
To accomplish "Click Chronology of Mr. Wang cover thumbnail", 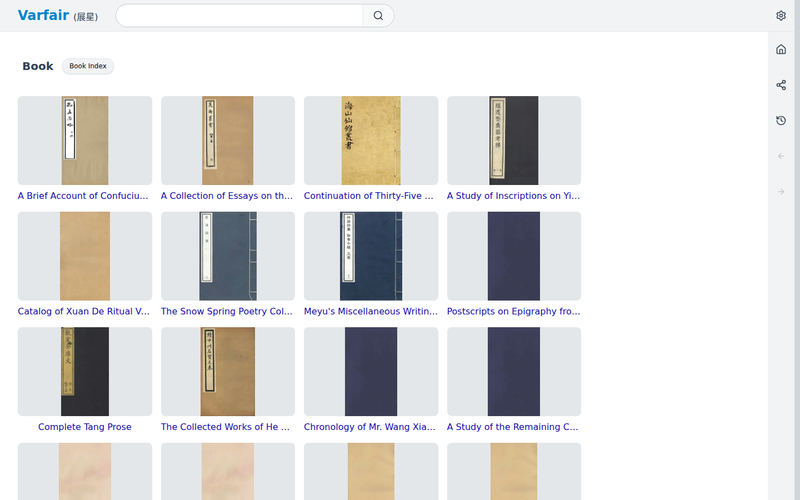I will [x=371, y=371].
